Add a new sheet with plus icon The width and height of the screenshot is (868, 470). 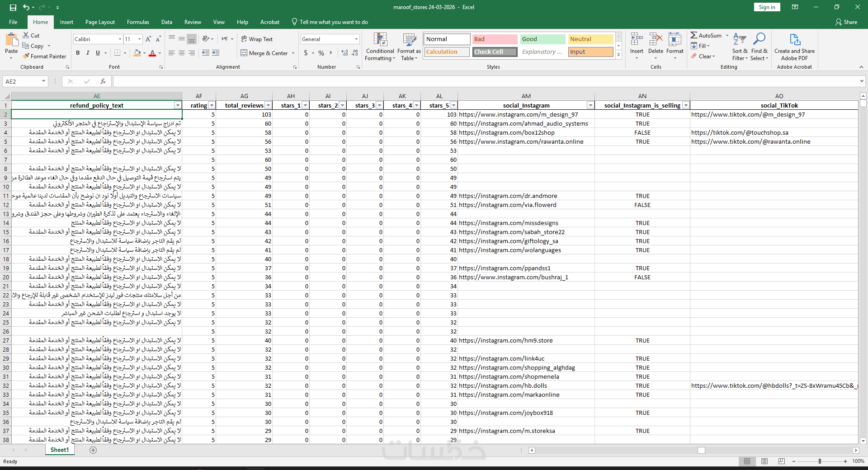point(93,450)
